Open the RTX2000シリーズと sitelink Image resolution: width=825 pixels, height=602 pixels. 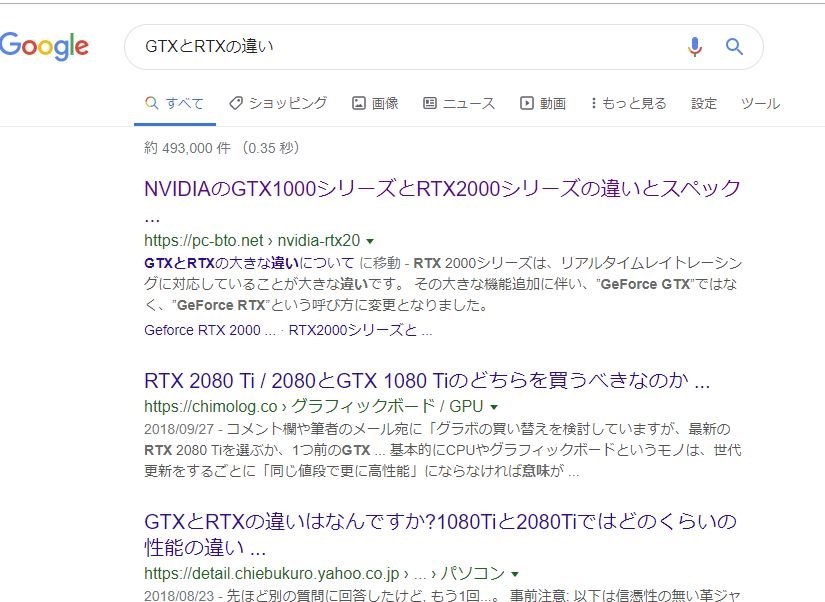360,330
